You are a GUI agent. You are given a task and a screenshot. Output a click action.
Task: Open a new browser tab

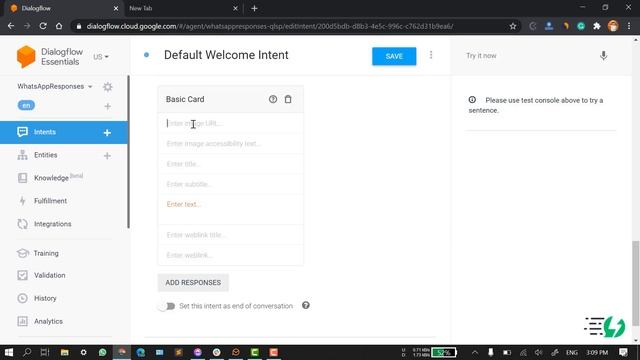tap(254, 8)
